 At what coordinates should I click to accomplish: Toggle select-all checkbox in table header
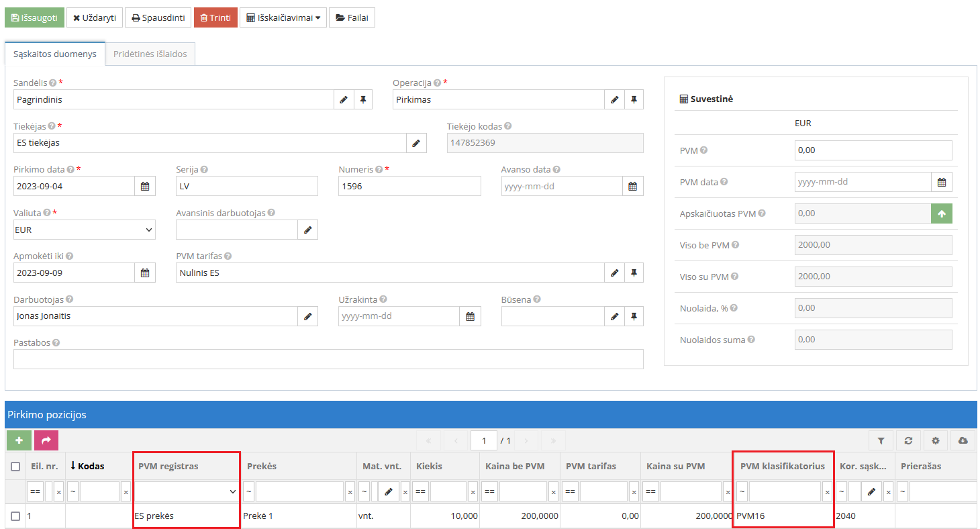pyautogui.click(x=15, y=466)
